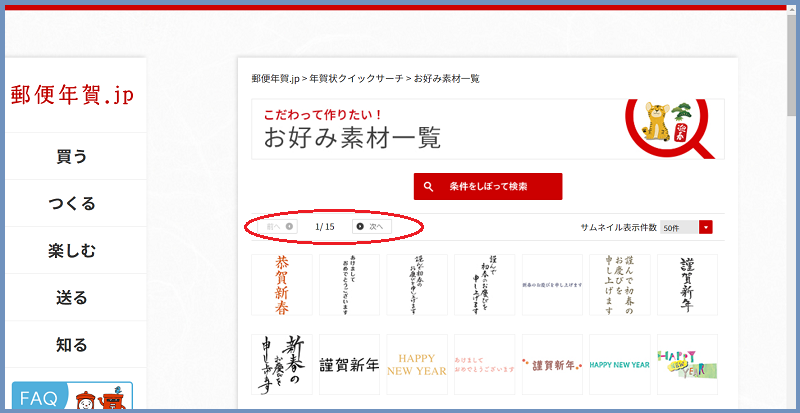
Task: Click the red dropdown arrow beside 50件
Action: (706, 227)
